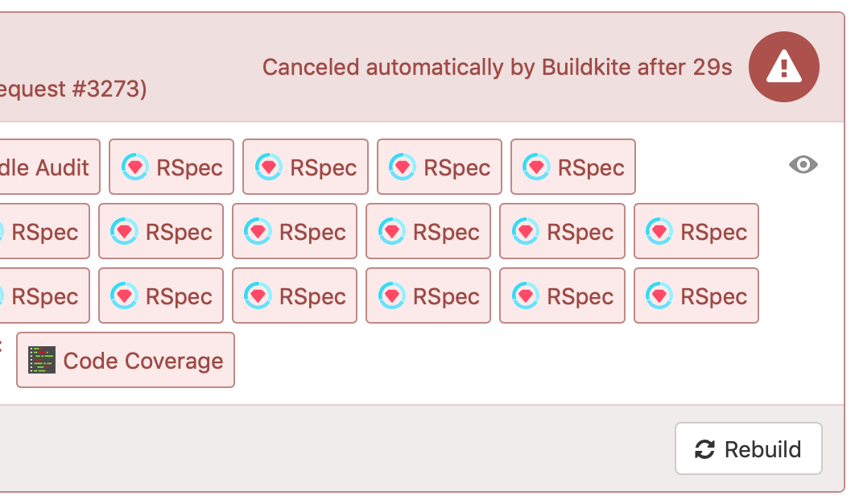Open the middle-row RSpec job directly below Bundle Audit
Image resolution: width=855 pixels, height=504 pixels.
click(43, 232)
